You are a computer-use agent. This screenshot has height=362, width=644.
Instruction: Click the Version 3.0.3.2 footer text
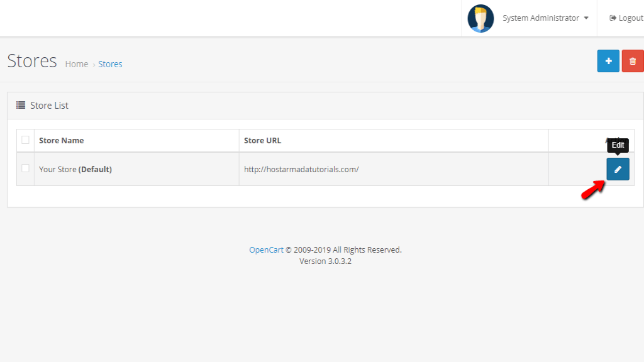[x=325, y=261]
